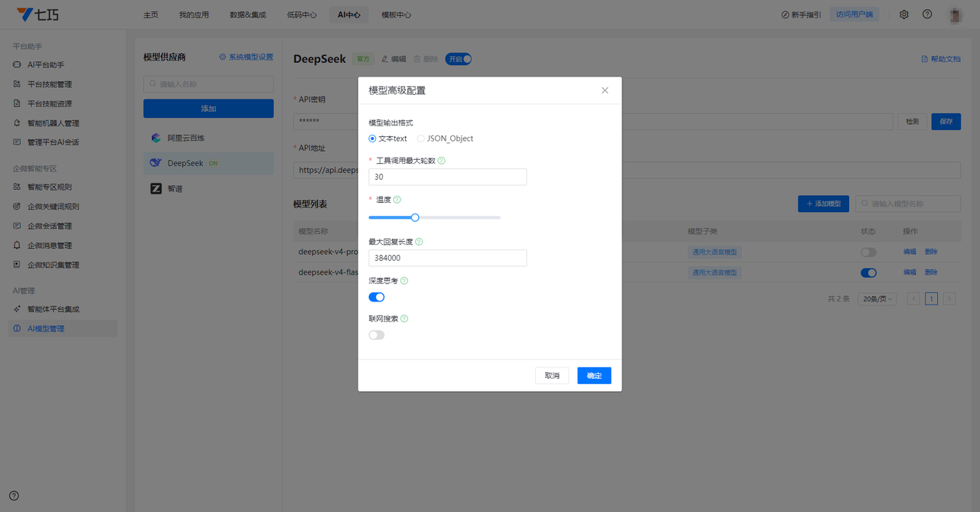Click the 添加模型 button
The height and width of the screenshot is (512, 980).
click(823, 204)
